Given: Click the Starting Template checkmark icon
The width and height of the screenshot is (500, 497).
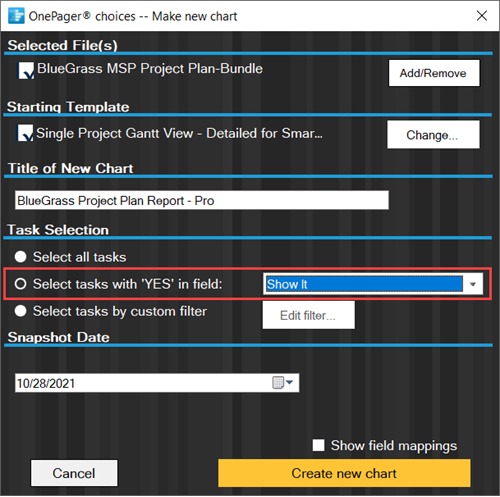Looking at the screenshot, I should click(x=25, y=133).
